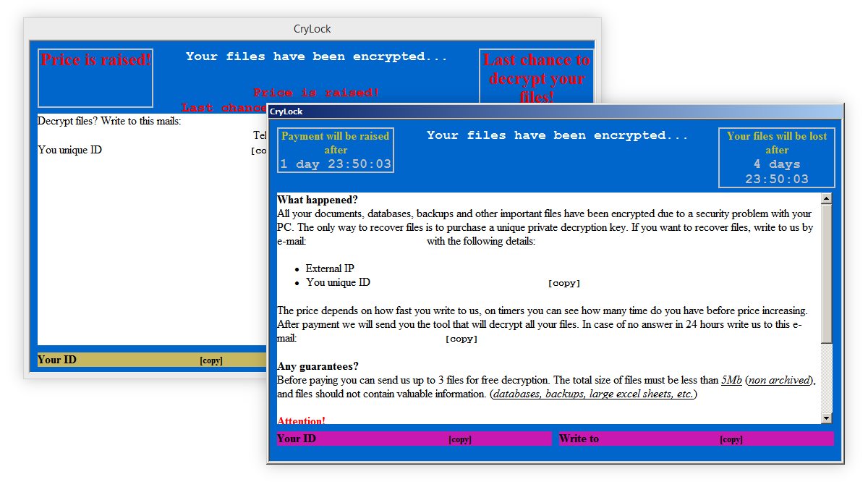Viewport: 868px width, 482px height.
Task: Click the vertical scrollbar thumb in front window
Action: (827, 274)
